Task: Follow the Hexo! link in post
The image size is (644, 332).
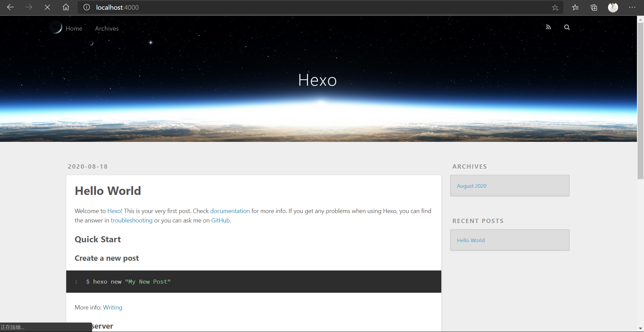Action: coord(115,211)
